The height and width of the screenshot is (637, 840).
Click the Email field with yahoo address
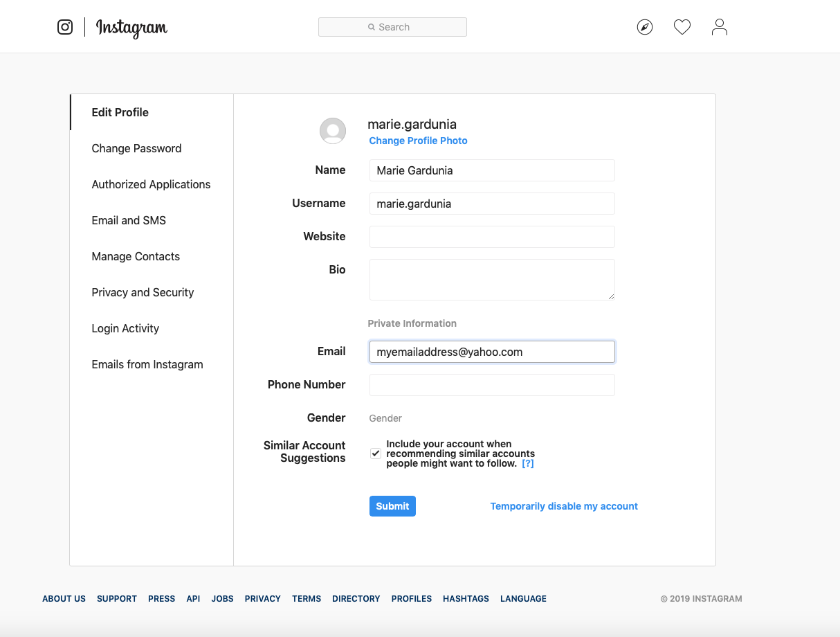pos(492,352)
